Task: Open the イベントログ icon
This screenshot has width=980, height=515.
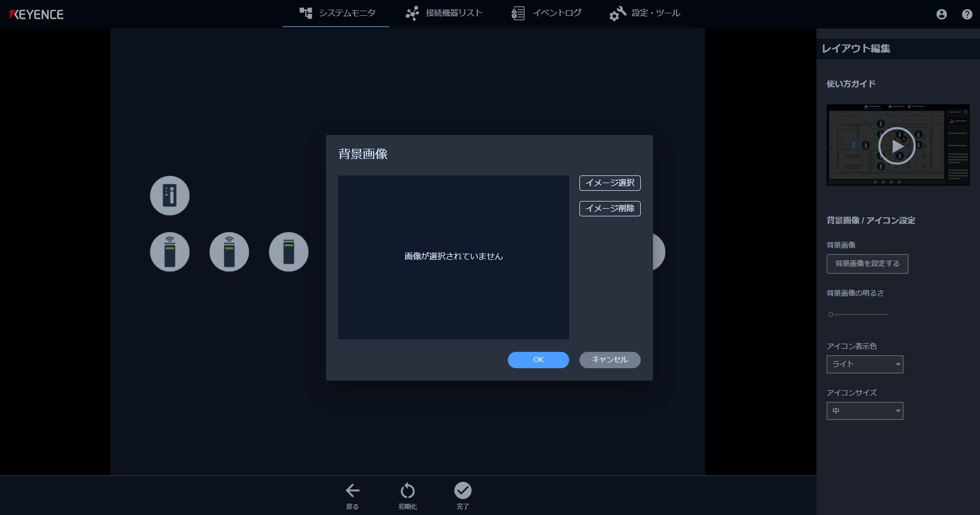Action: point(517,13)
